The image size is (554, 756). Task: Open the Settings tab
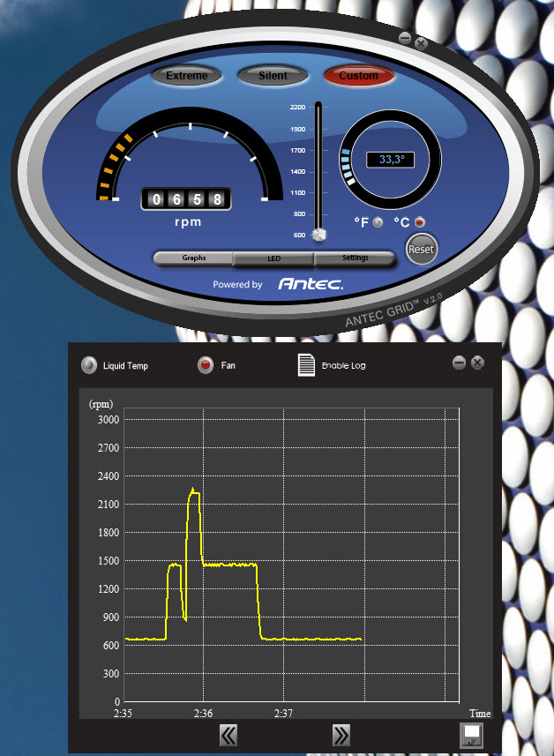[x=355, y=258]
